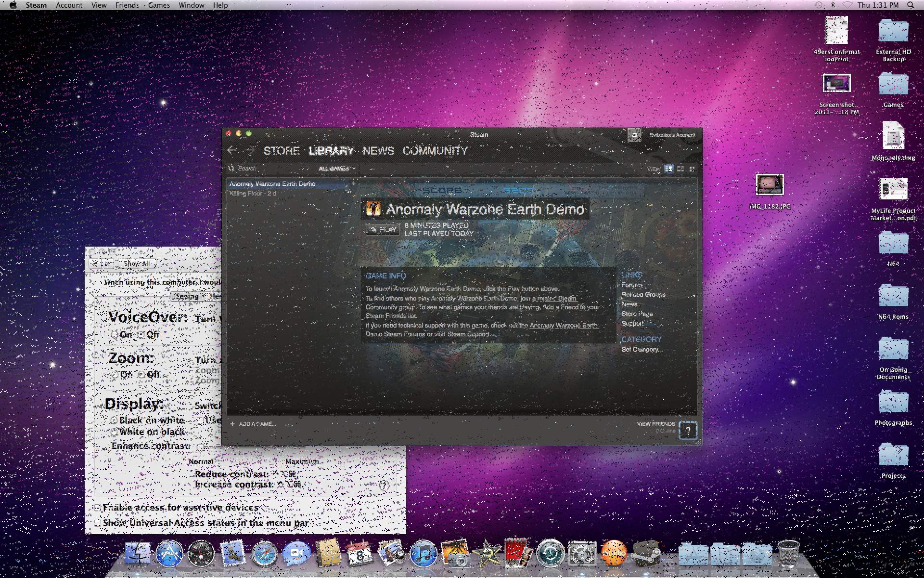This screenshot has width=924, height=578.
Task: Click the question mark friends icon
Action: (688, 430)
